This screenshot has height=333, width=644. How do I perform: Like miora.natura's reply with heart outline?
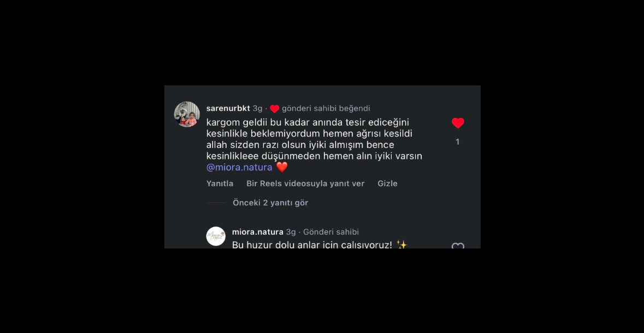click(458, 246)
